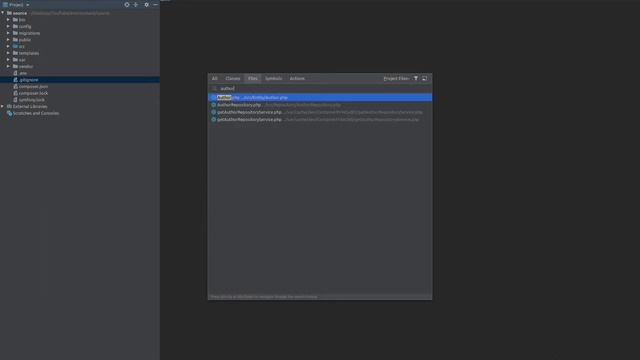Image resolution: width=640 pixels, height=360 pixels.
Task: Select symfony.lock in the tree
Action: 31,100
